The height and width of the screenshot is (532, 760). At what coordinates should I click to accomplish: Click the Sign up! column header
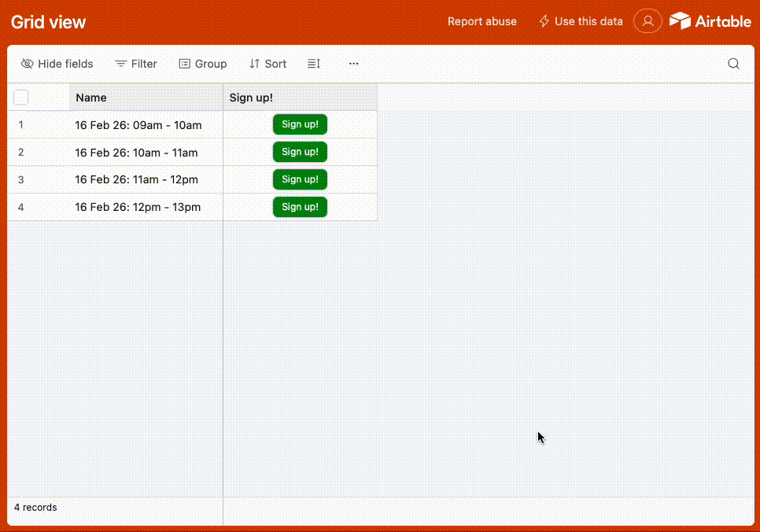[300, 98]
